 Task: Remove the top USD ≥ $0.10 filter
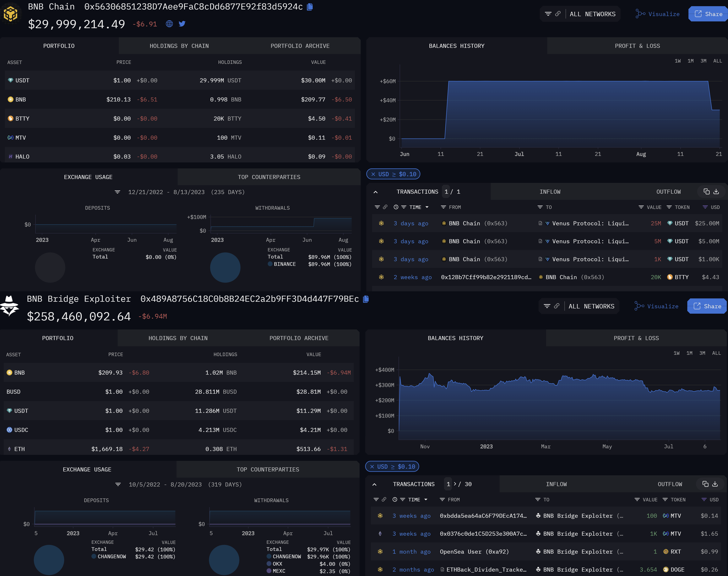[373, 174]
